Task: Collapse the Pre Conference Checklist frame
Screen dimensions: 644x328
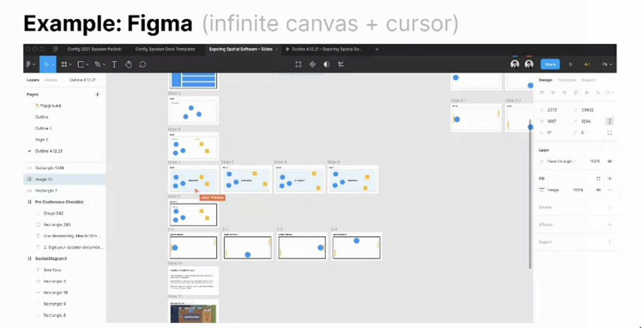Action: coord(30,202)
